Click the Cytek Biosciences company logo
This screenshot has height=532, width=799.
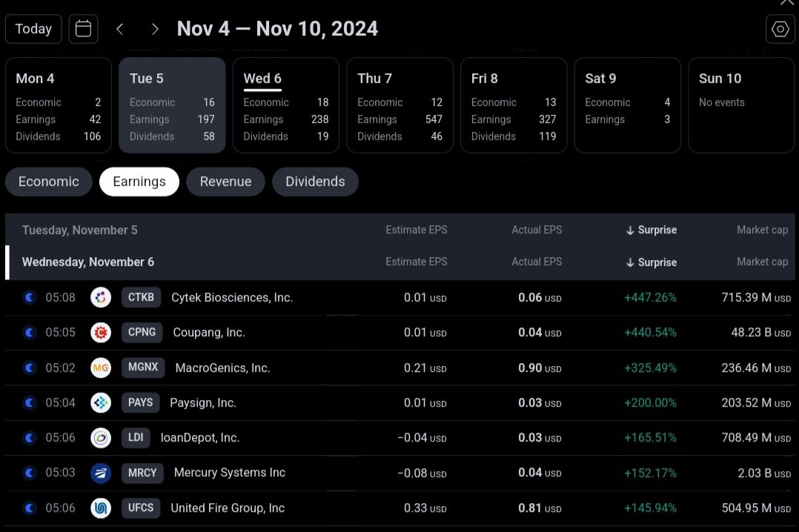pyautogui.click(x=101, y=298)
